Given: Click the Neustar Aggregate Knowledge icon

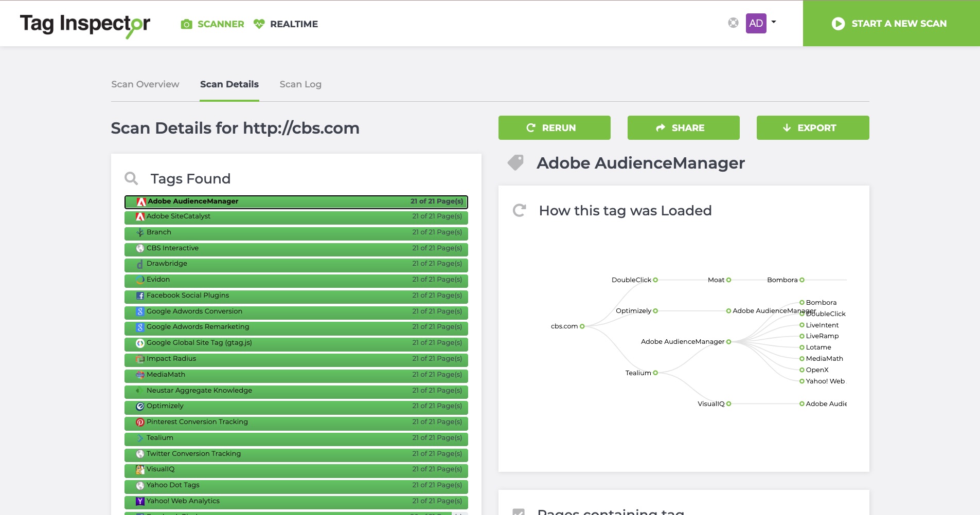Looking at the screenshot, I should click(140, 391).
